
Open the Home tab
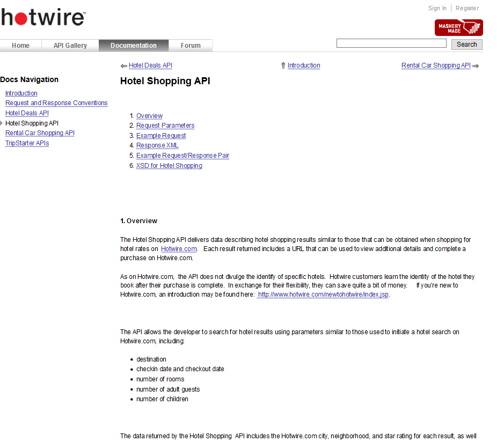tap(20, 46)
